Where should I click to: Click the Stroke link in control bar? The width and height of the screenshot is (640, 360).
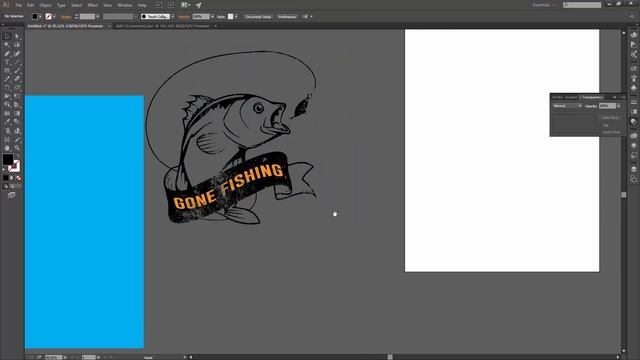pyautogui.click(x=66, y=17)
